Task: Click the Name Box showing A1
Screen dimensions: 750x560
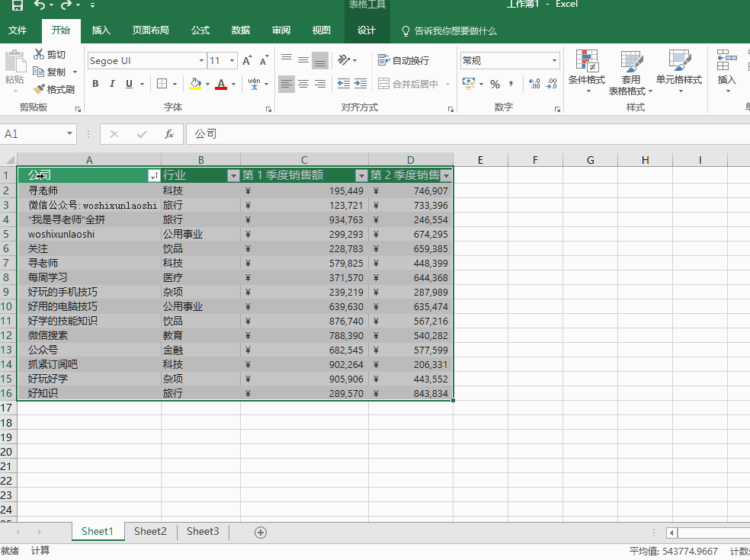Action: (34, 134)
